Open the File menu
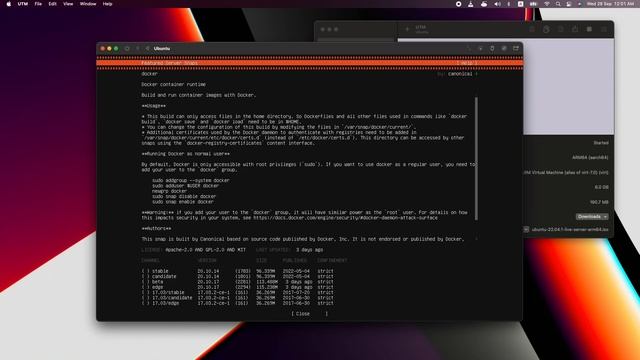Image resolution: width=640 pixels, height=360 pixels. point(38,4)
